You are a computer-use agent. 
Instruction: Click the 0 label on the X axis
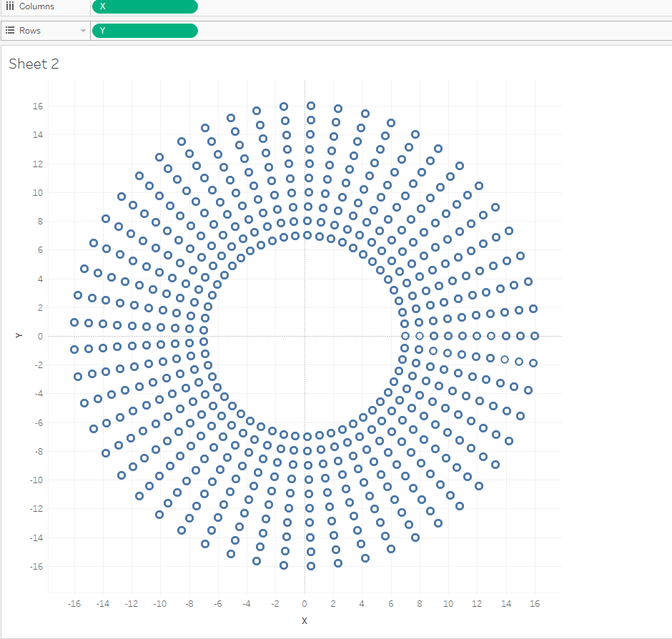(305, 603)
